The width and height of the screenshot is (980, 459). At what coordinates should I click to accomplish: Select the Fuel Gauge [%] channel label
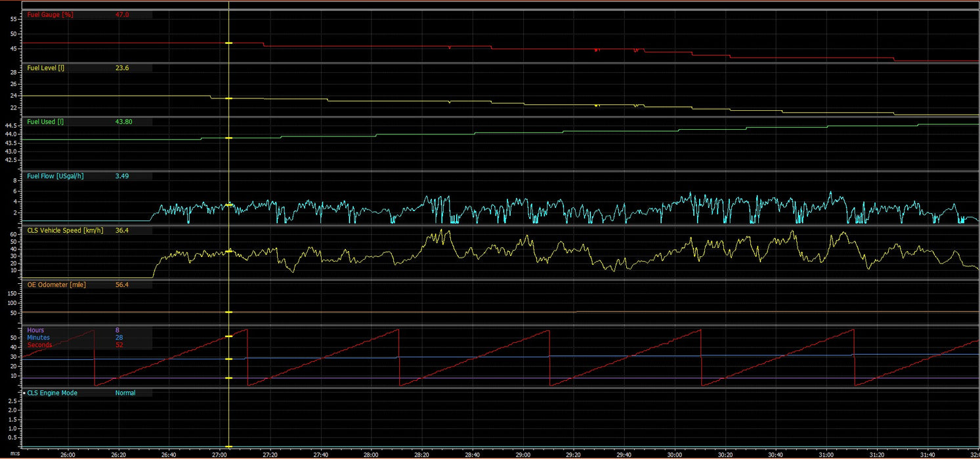tap(50, 14)
